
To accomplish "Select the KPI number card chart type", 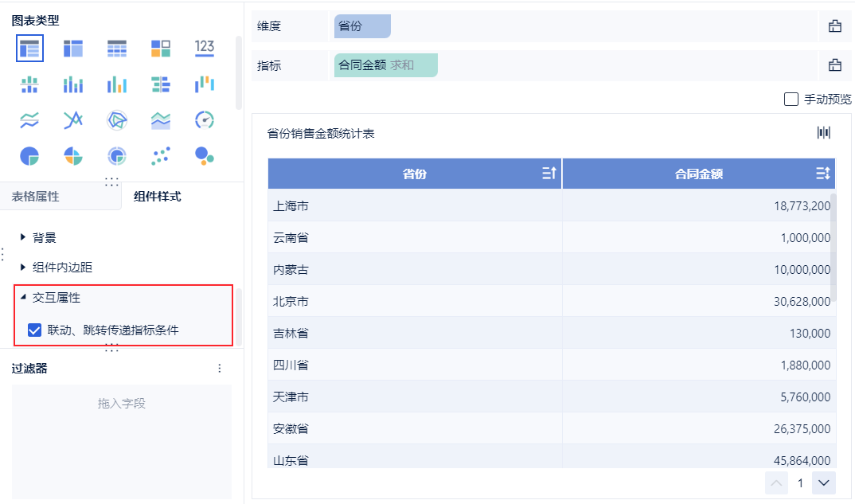I will (205, 48).
